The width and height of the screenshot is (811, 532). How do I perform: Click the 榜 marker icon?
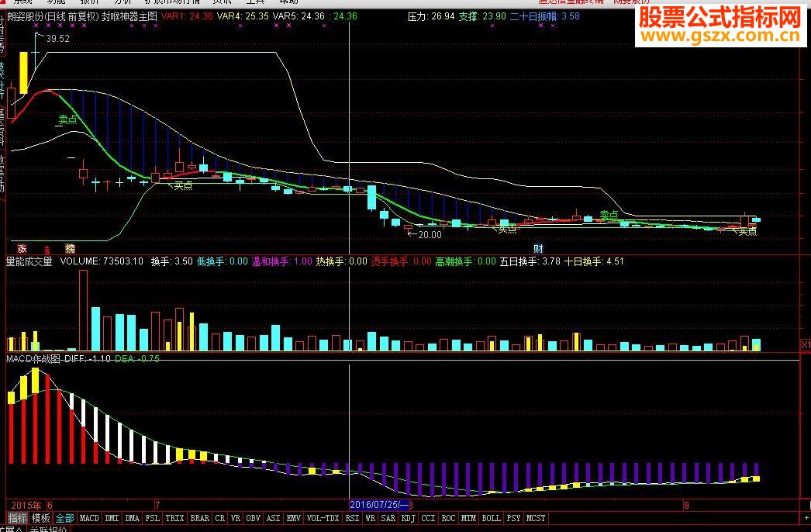coord(71,249)
